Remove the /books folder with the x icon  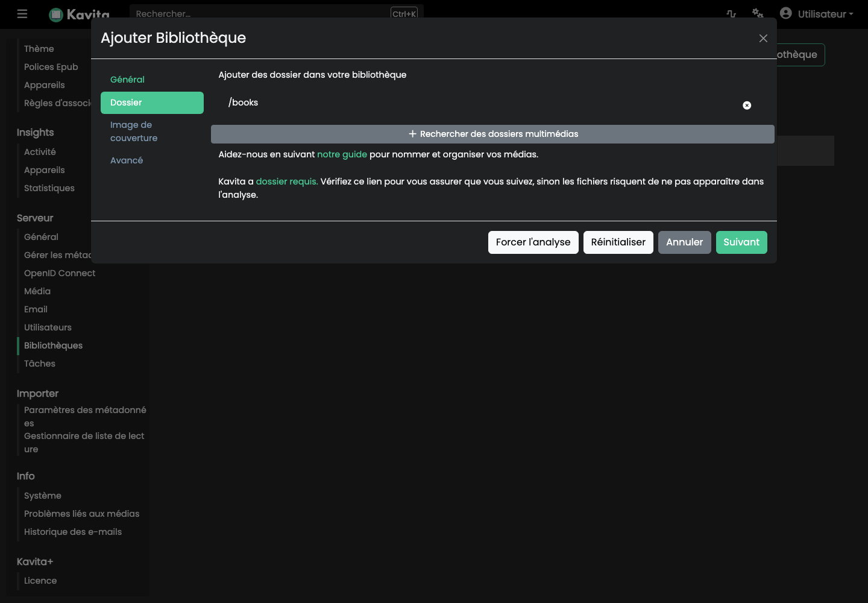click(x=747, y=106)
